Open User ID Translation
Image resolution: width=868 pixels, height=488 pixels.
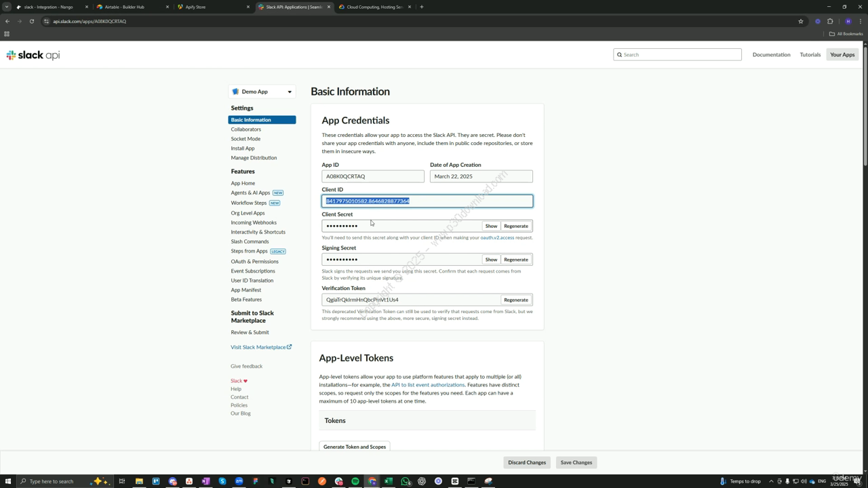pyautogui.click(x=252, y=281)
